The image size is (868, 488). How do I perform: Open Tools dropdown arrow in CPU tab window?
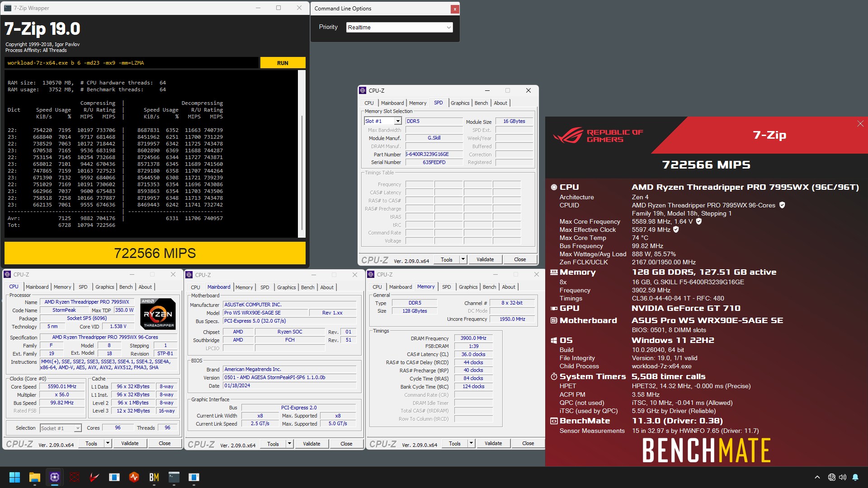coord(108,443)
